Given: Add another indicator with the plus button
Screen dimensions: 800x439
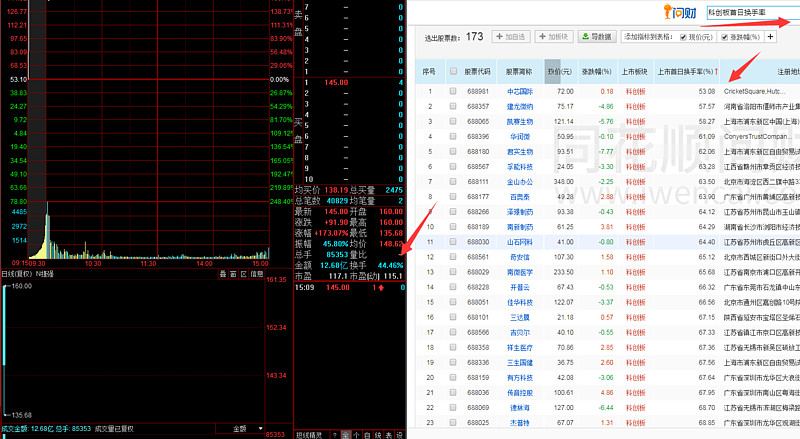Looking at the screenshot, I should click(x=770, y=37).
